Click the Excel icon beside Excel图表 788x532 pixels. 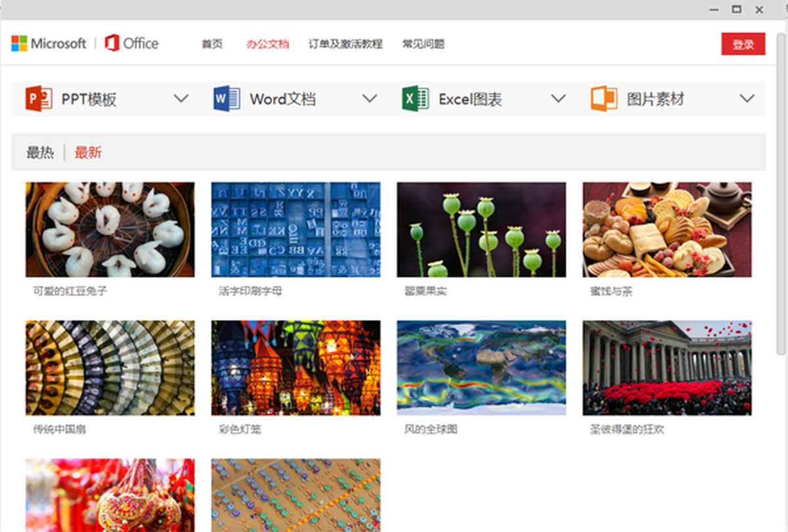(x=415, y=99)
